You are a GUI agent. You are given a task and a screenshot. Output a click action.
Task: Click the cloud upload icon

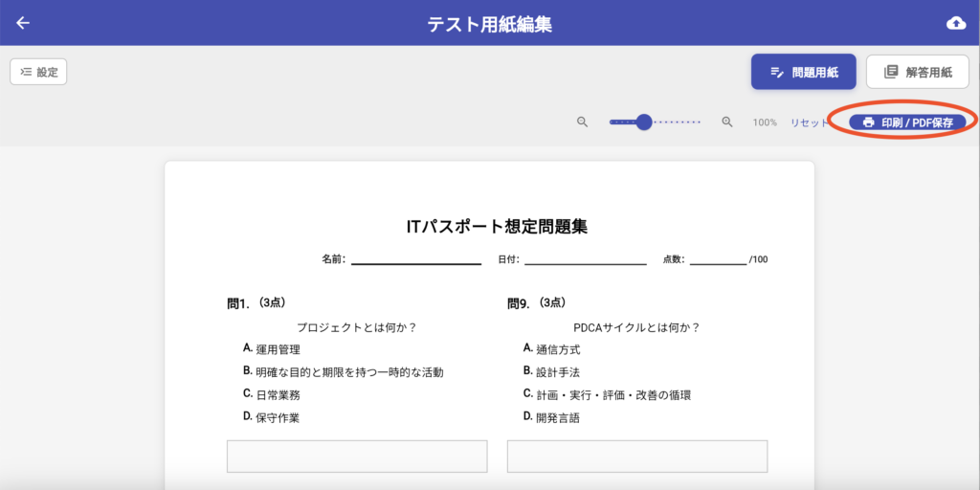pos(955,23)
